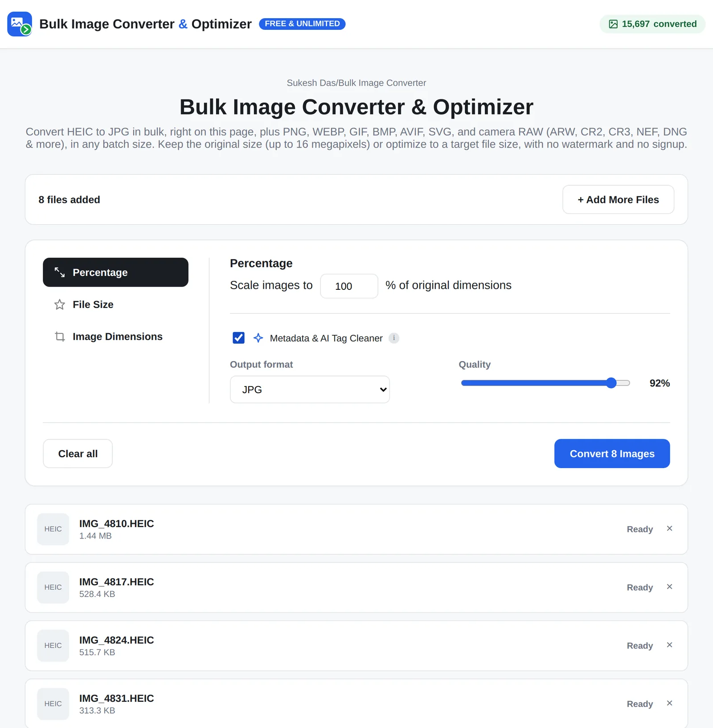The image size is (713, 728).
Task: Click Ready status of IMG_4824.HEIC
Action: tap(639, 646)
